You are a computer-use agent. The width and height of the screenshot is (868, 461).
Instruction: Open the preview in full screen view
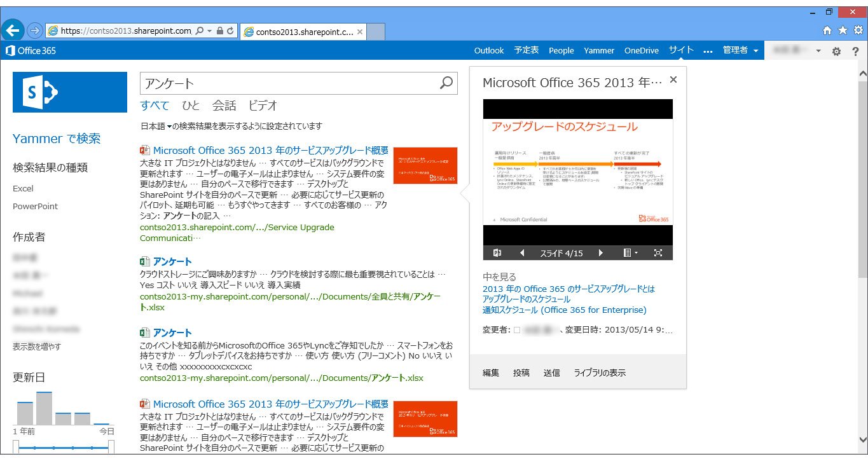click(x=658, y=253)
